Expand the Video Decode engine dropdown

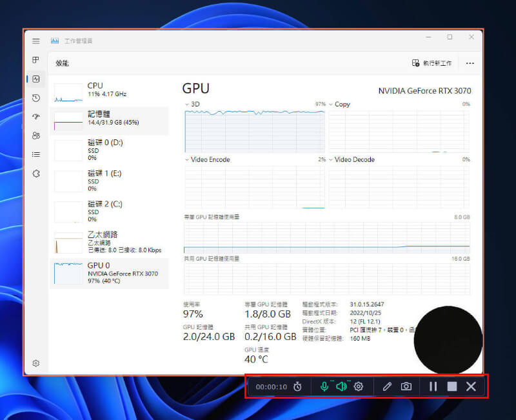click(x=331, y=159)
